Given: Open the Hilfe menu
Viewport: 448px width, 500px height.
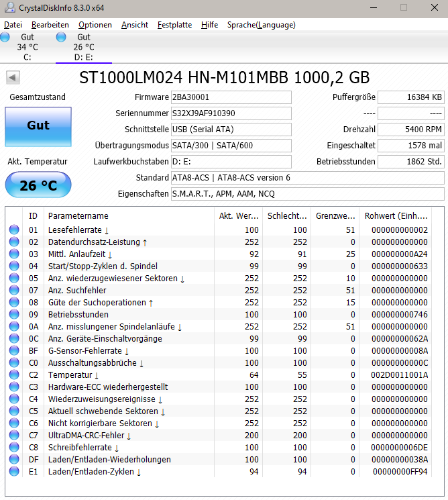Looking at the screenshot, I should coord(209,25).
